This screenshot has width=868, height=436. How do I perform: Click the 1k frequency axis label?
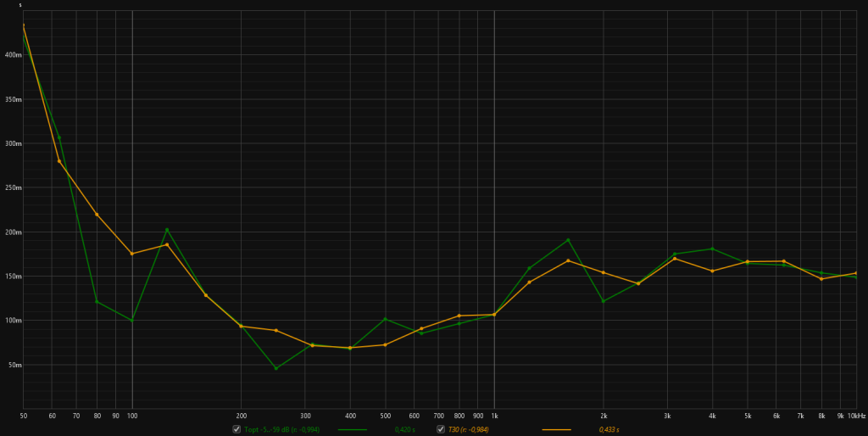click(x=494, y=416)
